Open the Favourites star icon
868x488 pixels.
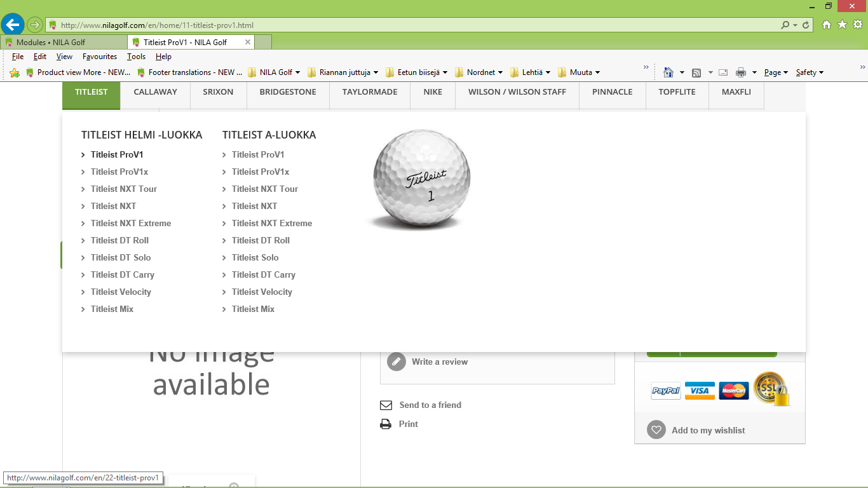(843, 25)
